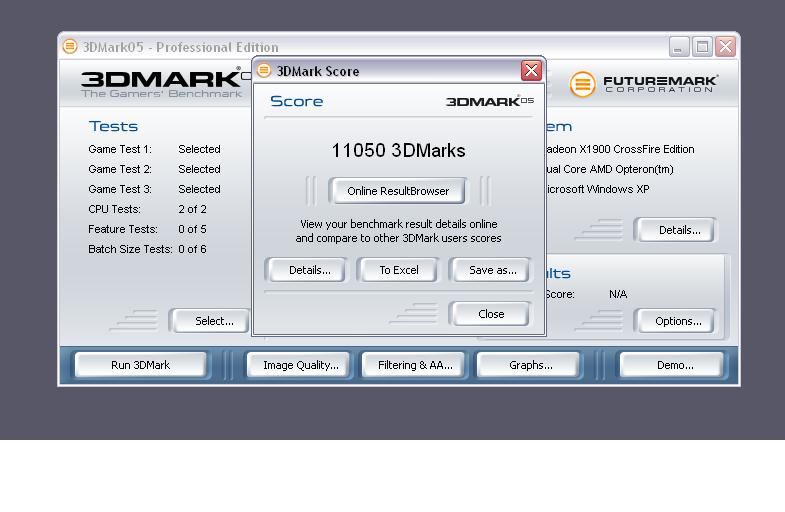Image resolution: width=785 pixels, height=512 pixels.
Task: Click Run 3DMark button
Action: tap(140, 365)
